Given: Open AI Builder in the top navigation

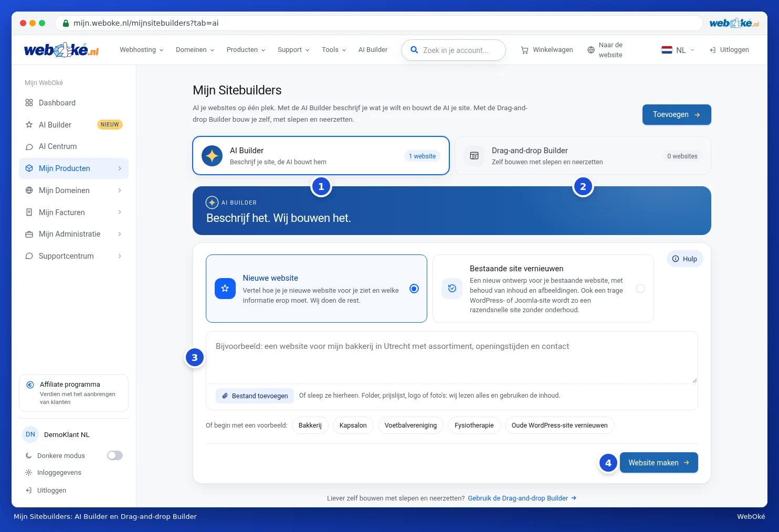Looking at the screenshot, I should click(373, 50).
